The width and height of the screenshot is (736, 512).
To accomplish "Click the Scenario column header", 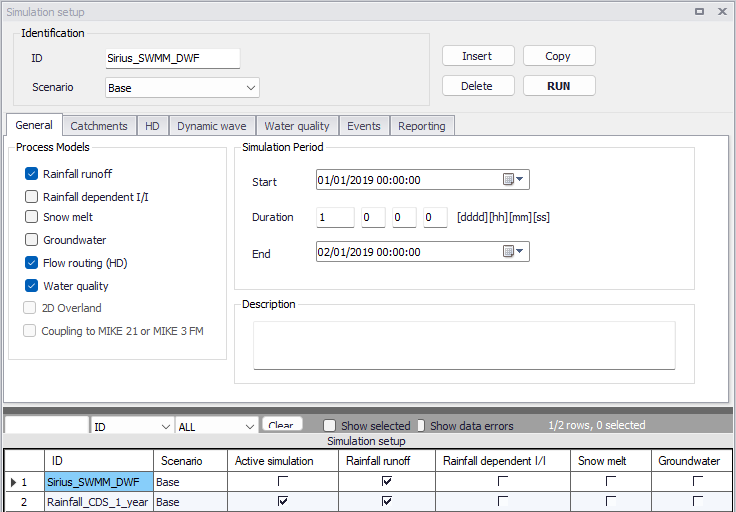I will (x=191, y=461).
